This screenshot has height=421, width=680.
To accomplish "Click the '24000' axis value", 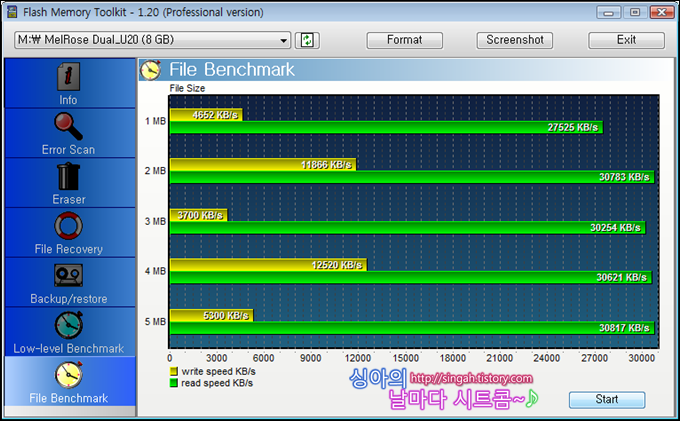I will (x=546, y=358).
